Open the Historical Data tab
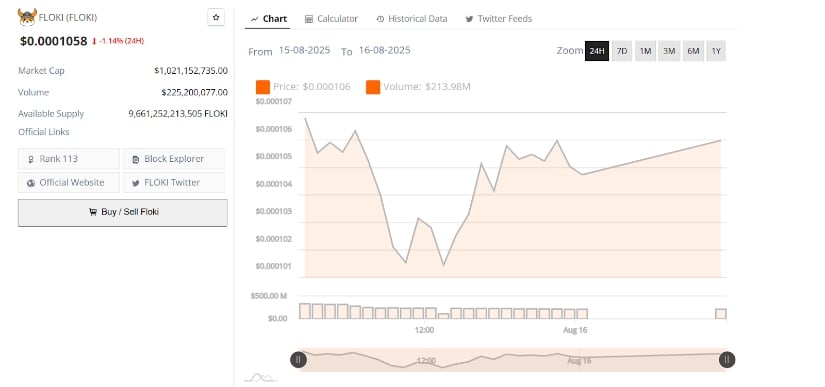Image resolution: width=825 pixels, height=387 pixels. point(411,19)
